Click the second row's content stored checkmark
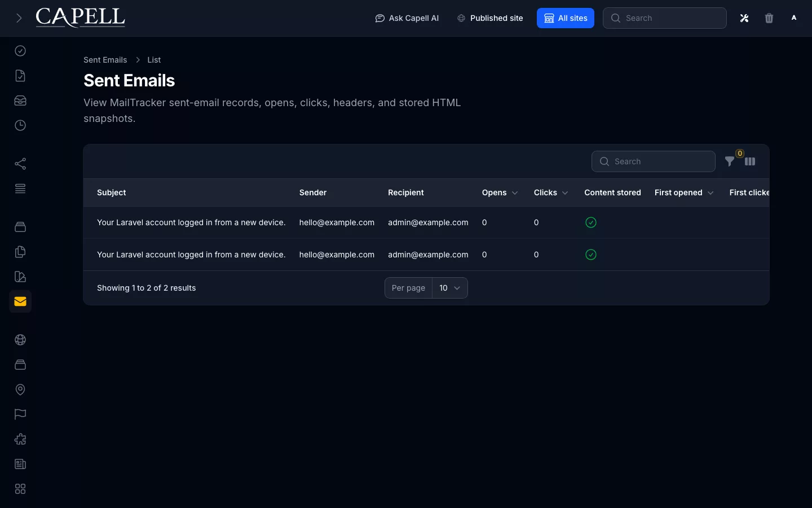This screenshot has height=508, width=812. (591, 255)
